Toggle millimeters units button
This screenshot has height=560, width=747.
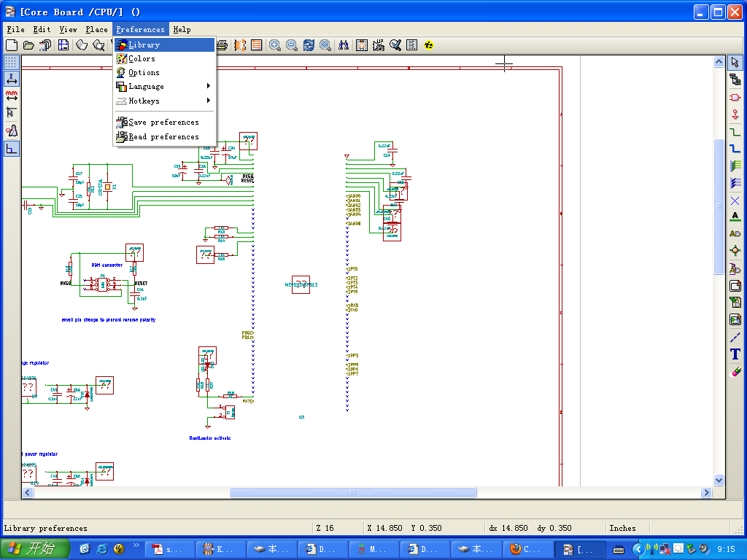12,96
